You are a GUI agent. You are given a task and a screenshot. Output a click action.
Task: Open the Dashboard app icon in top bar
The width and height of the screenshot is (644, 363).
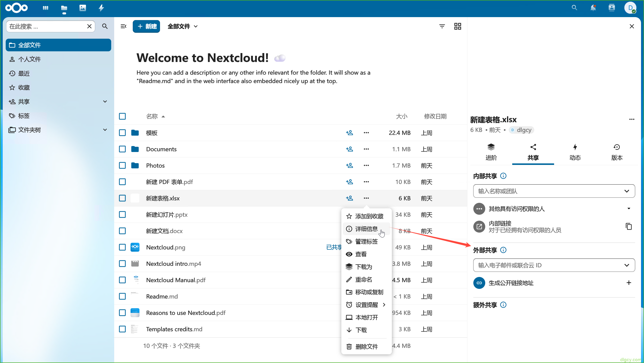point(45,8)
